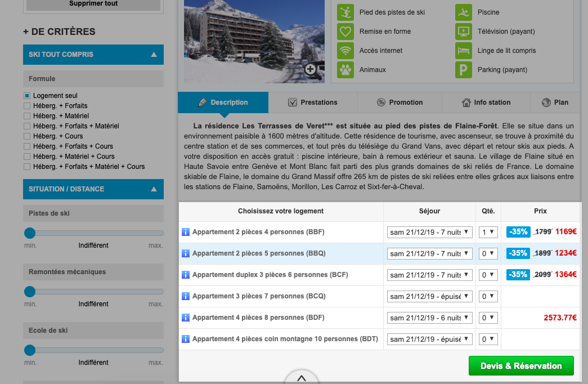Open info icon for Appartement 4 pièces 8 personnes
The height and width of the screenshot is (384, 588).
pos(186,318)
